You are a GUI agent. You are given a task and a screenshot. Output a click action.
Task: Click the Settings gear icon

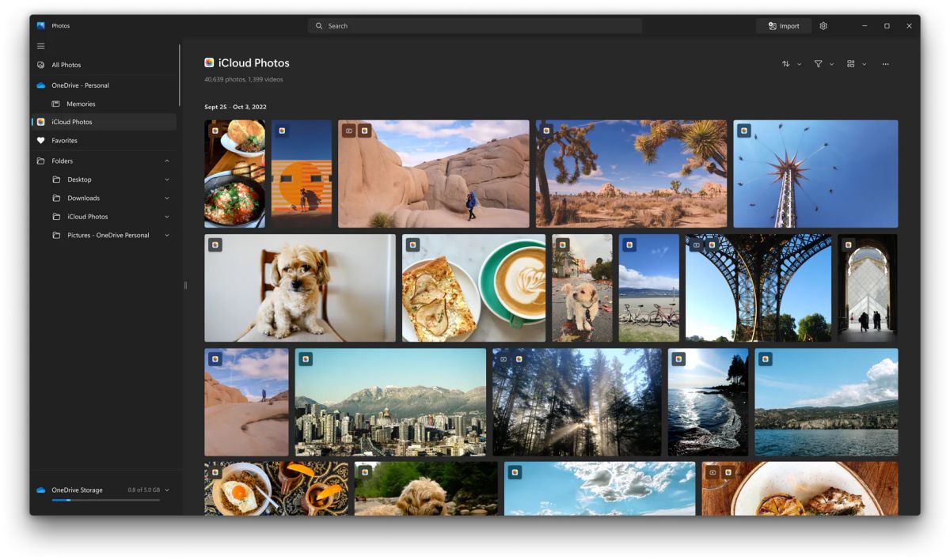(823, 25)
